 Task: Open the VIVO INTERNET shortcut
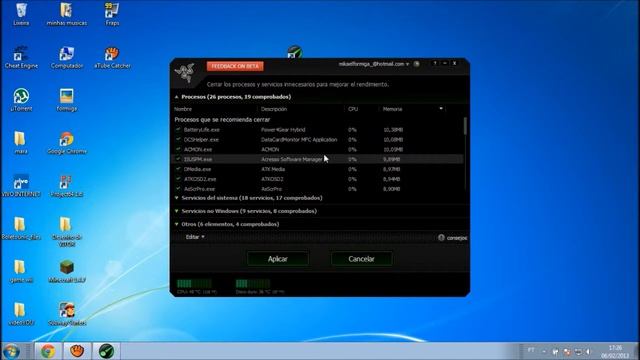21,185
